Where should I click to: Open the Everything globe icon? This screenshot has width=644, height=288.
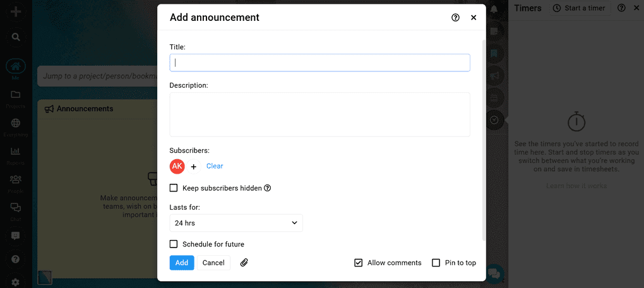16,123
